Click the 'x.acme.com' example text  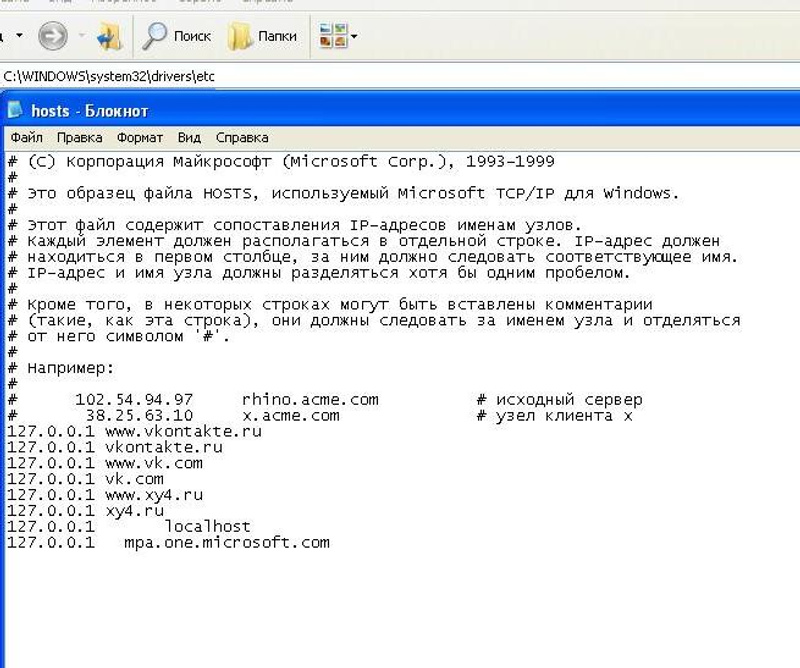291,415
